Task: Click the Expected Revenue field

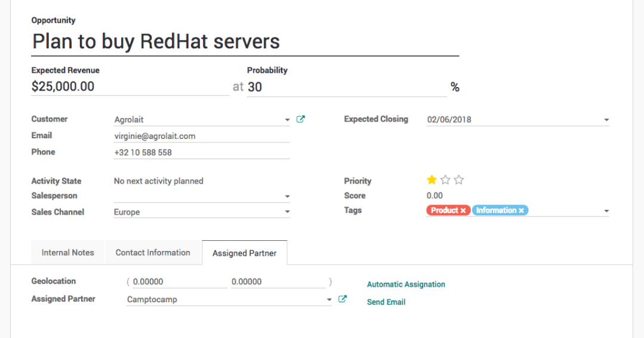Action: click(130, 86)
